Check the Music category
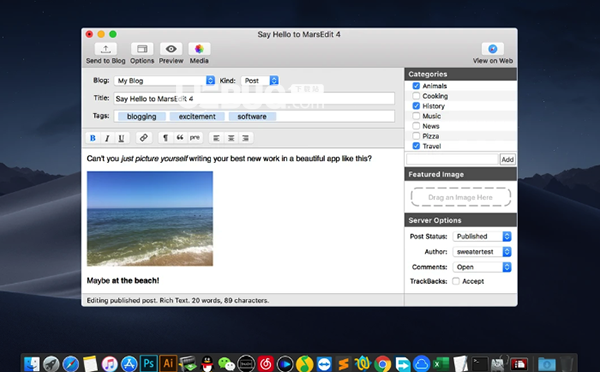The height and width of the screenshot is (372, 600). tap(416, 116)
